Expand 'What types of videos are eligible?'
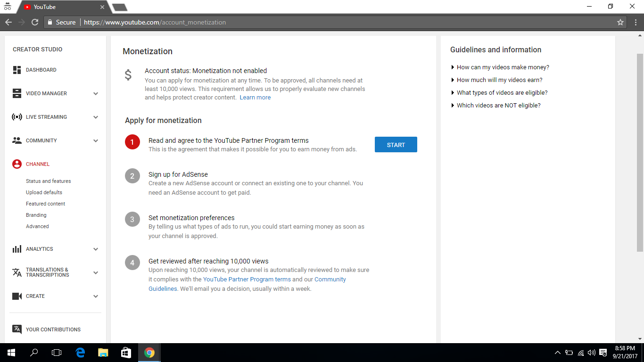 pyautogui.click(x=499, y=93)
